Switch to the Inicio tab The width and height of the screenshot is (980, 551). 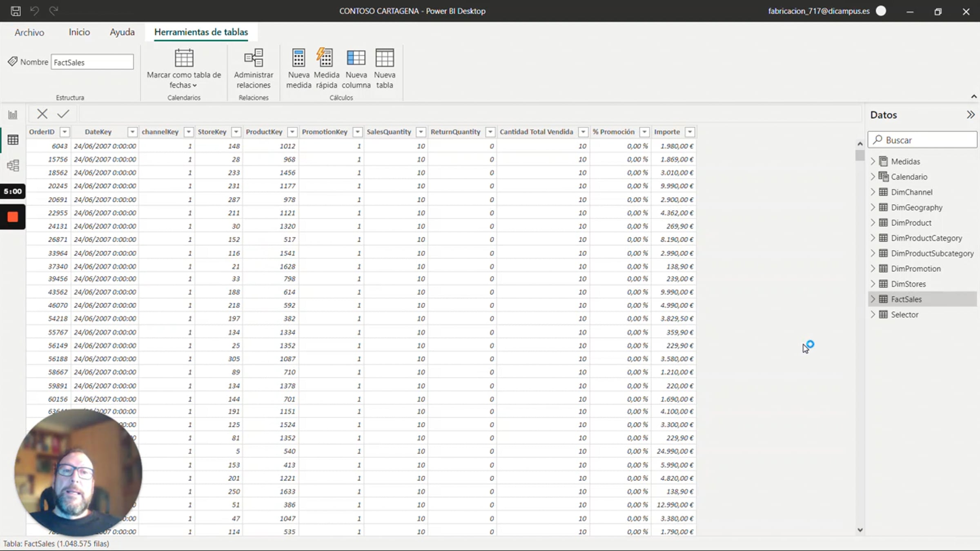pos(79,32)
